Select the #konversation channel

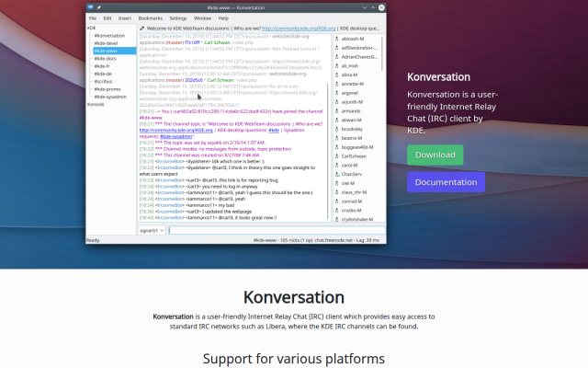(109, 36)
